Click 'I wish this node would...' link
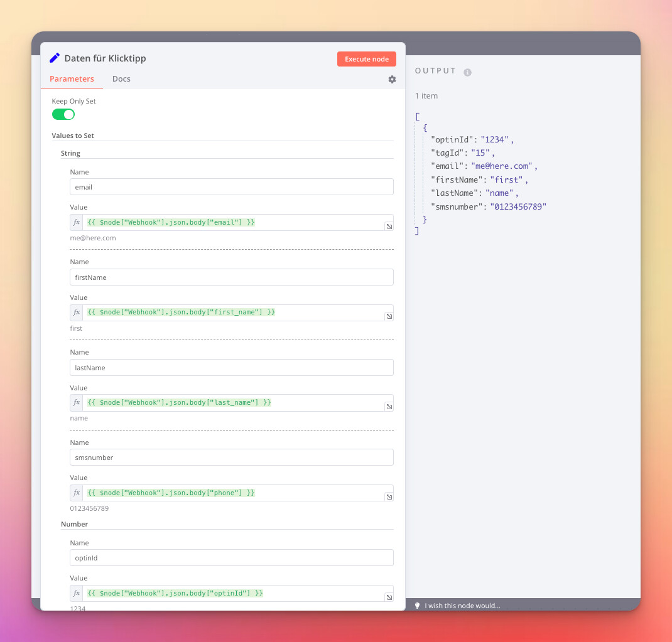The width and height of the screenshot is (672, 642). pos(462,606)
